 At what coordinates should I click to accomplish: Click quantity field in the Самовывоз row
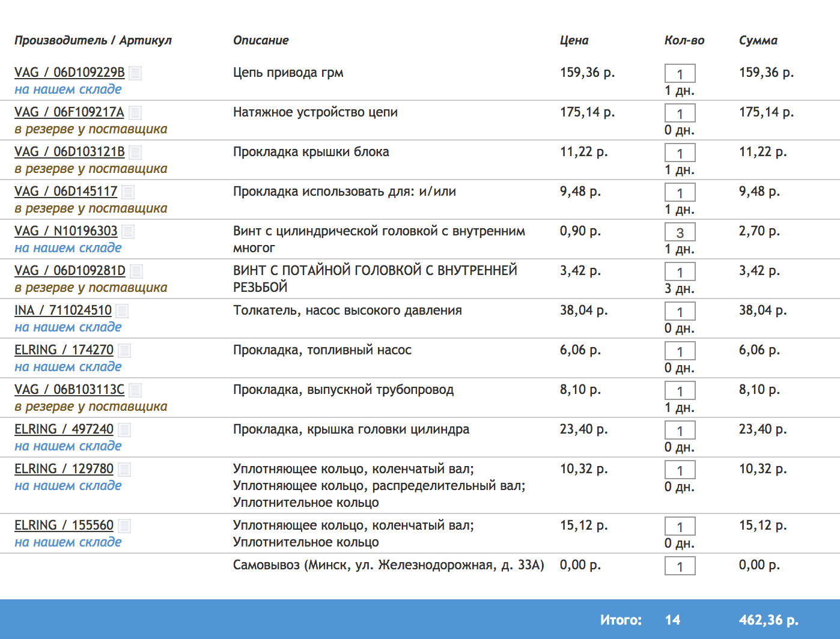[x=680, y=566]
